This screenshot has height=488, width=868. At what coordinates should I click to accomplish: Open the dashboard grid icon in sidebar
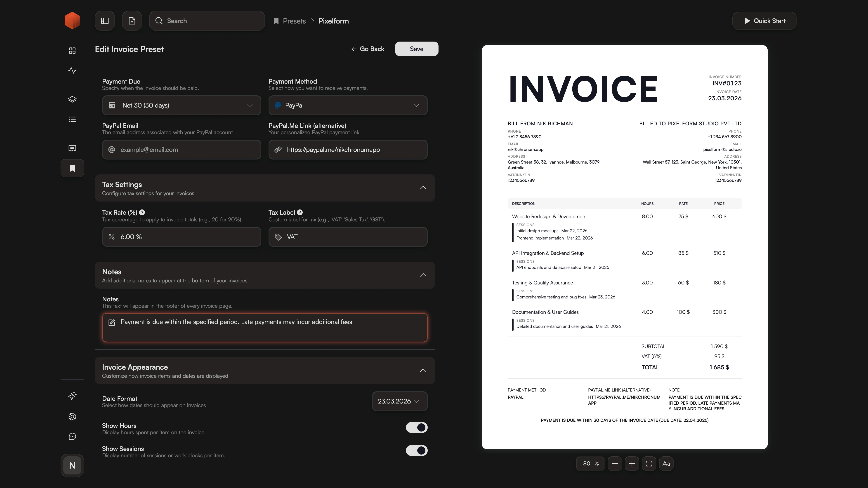72,51
